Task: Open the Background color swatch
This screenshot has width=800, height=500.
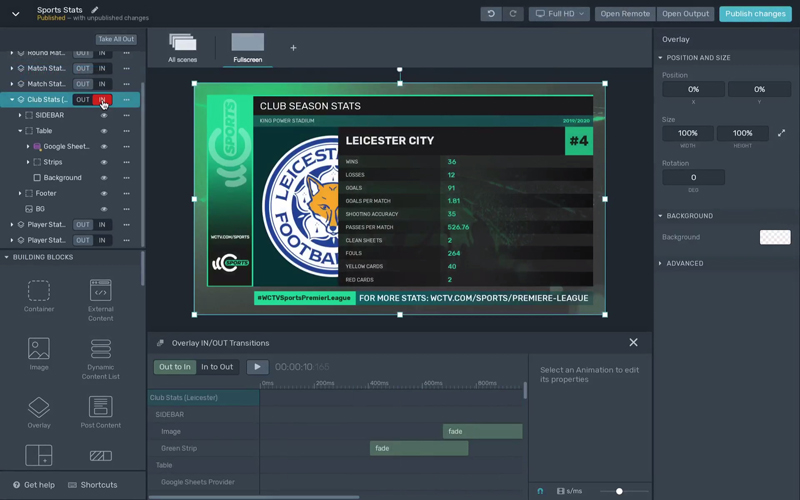Action: pyautogui.click(x=775, y=237)
